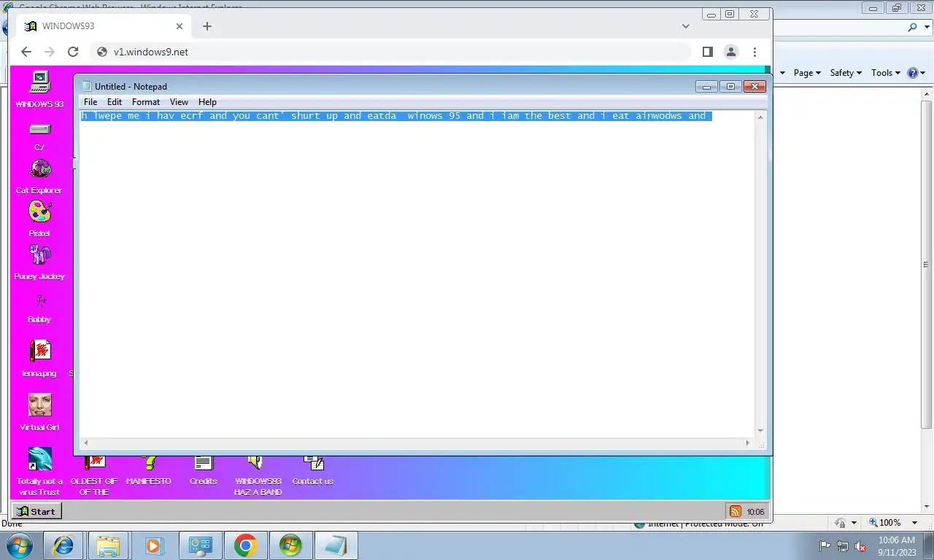Open Windows Explorer folder on taskbar
The height and width of the screenshot is (560, 934).
pyautogui.click(x=108, y=545)
